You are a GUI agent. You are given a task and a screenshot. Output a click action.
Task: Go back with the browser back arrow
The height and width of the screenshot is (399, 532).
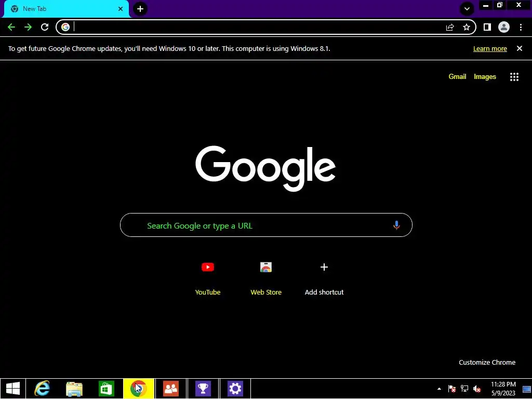click(11, 27)
